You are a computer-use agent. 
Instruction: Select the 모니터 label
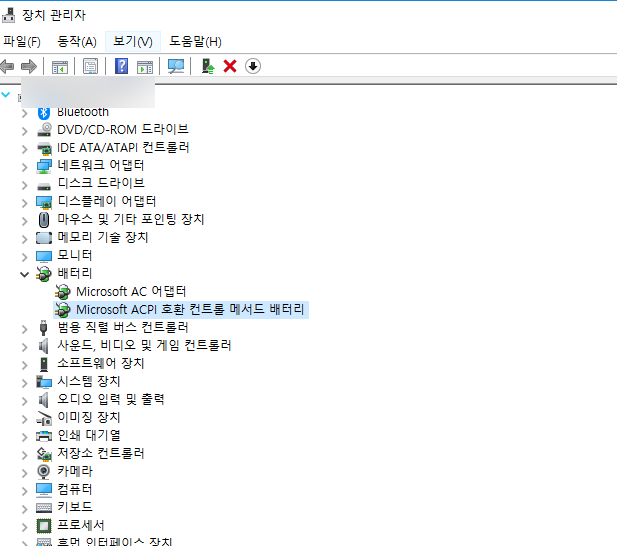(x=74, y=255)
